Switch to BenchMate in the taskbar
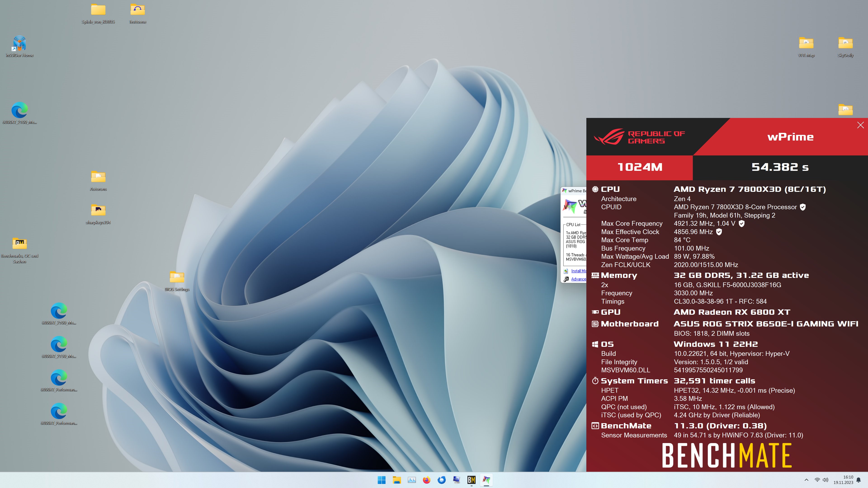This screenshot has height=488, width=868. (471, 480)
